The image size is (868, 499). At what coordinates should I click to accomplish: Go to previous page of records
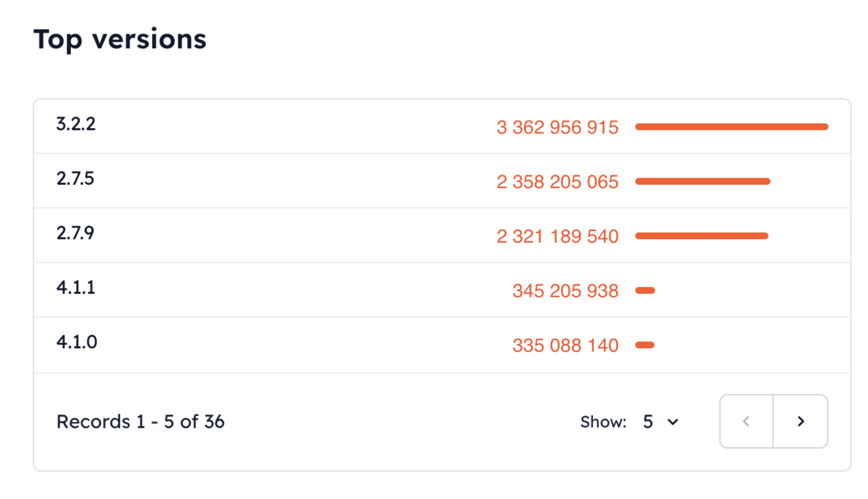pos(746,421)
